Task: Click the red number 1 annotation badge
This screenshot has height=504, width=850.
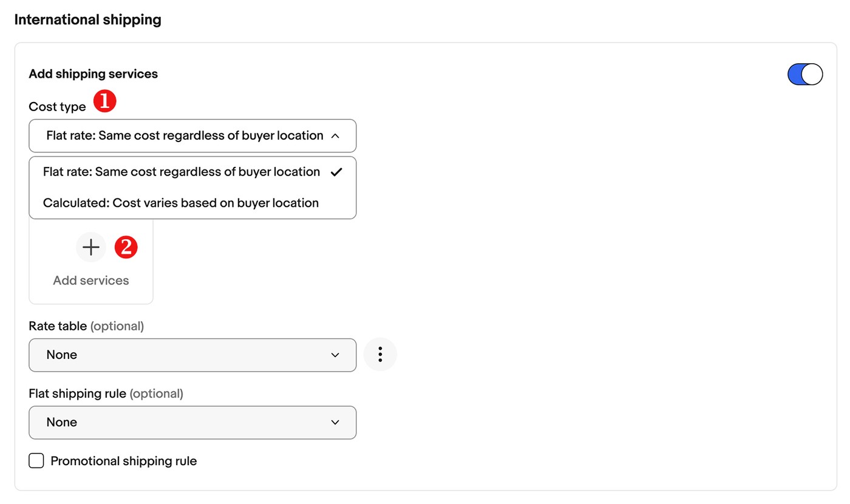Action: pos(104,100)
